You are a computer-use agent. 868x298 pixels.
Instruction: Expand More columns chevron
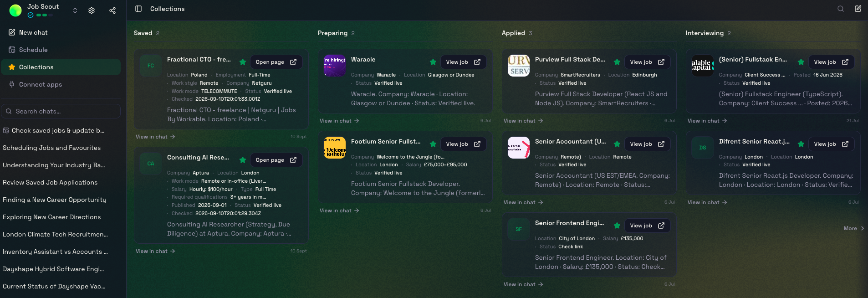click(x=854, y=228)
